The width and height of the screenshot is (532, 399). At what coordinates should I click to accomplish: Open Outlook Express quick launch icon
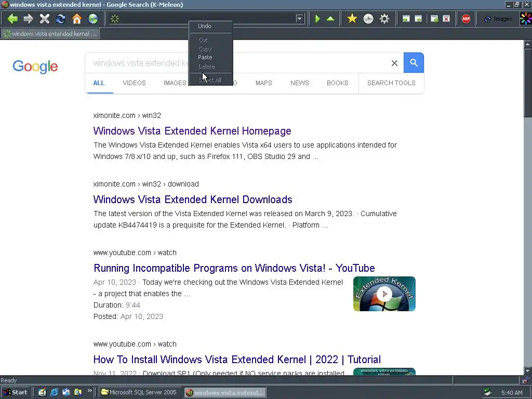click(x=66, y=392)
